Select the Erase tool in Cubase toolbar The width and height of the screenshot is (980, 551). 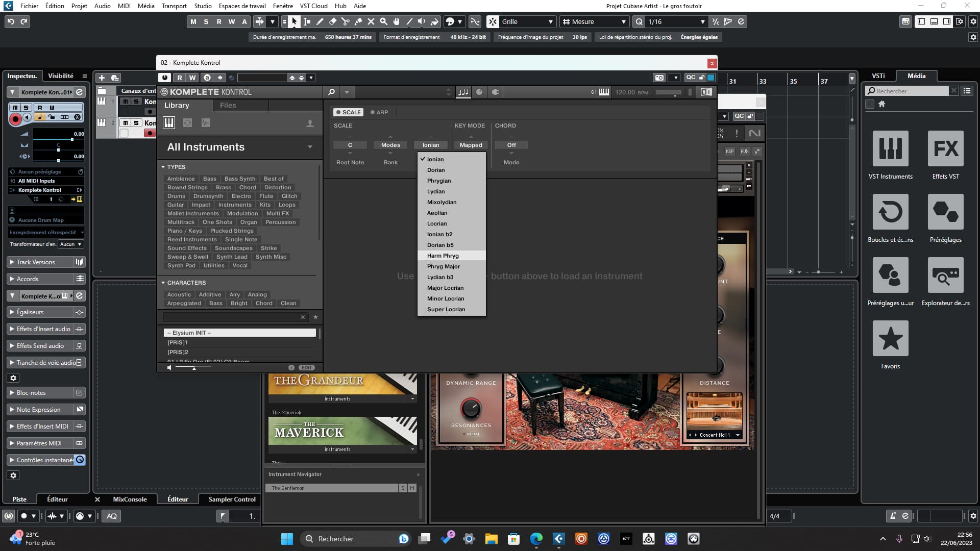click(x=333, y=21)
